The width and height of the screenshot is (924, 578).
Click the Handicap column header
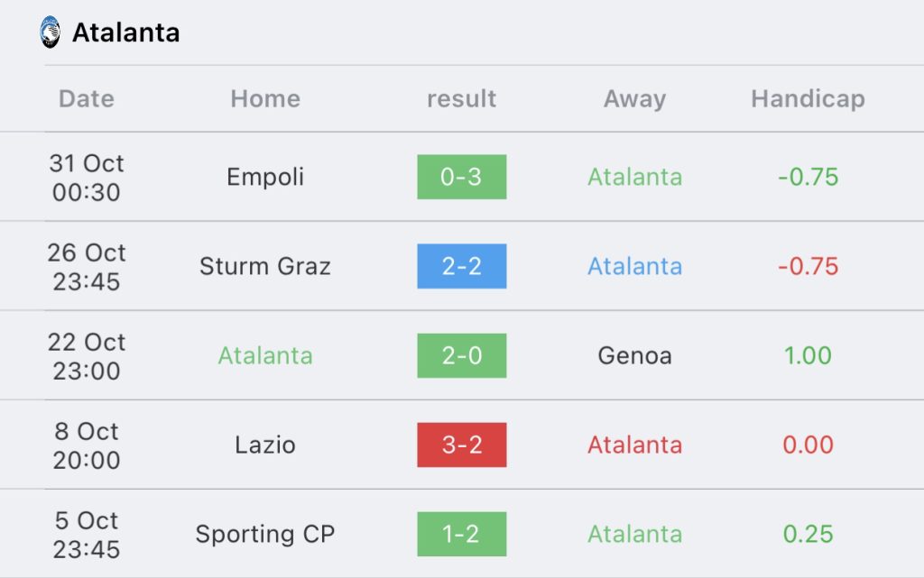[808, 98]
